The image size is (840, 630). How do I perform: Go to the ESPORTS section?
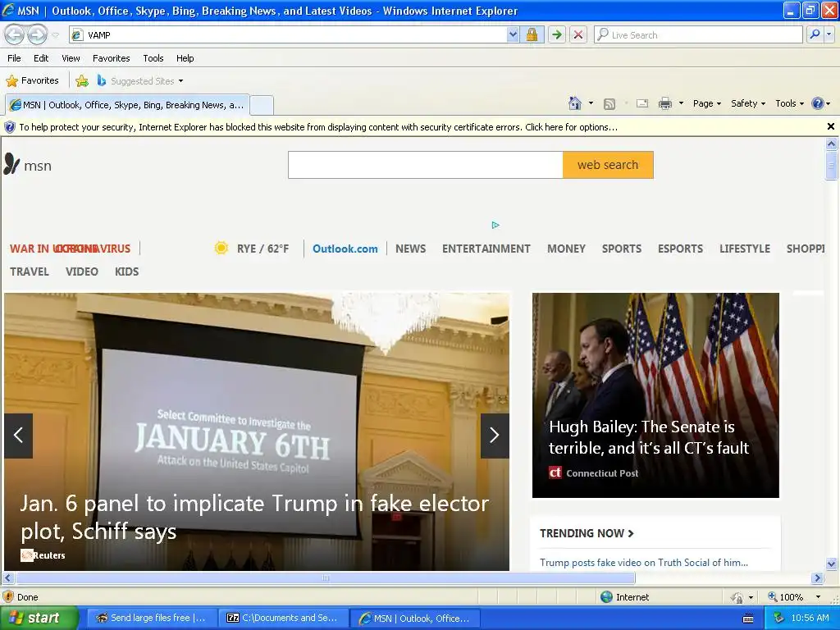[x=680, y=249]
